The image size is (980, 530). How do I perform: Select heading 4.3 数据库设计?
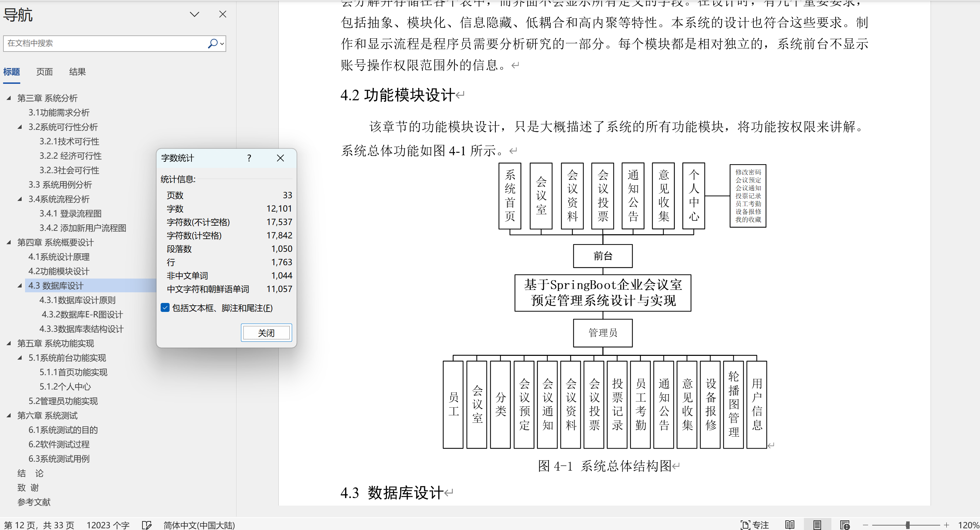[x=56, y=285]
